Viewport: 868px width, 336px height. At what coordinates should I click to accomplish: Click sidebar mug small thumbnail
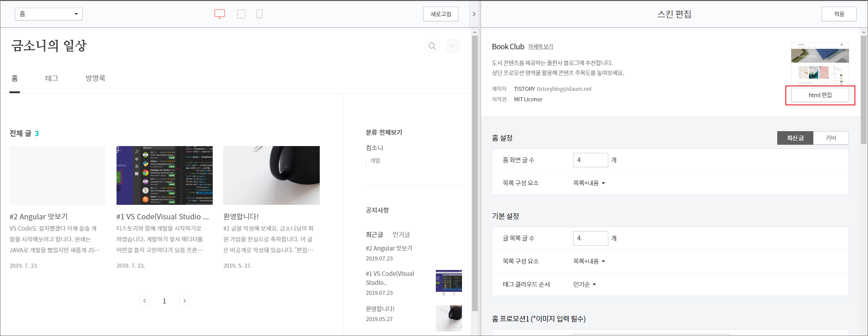(x=449, y=318)
